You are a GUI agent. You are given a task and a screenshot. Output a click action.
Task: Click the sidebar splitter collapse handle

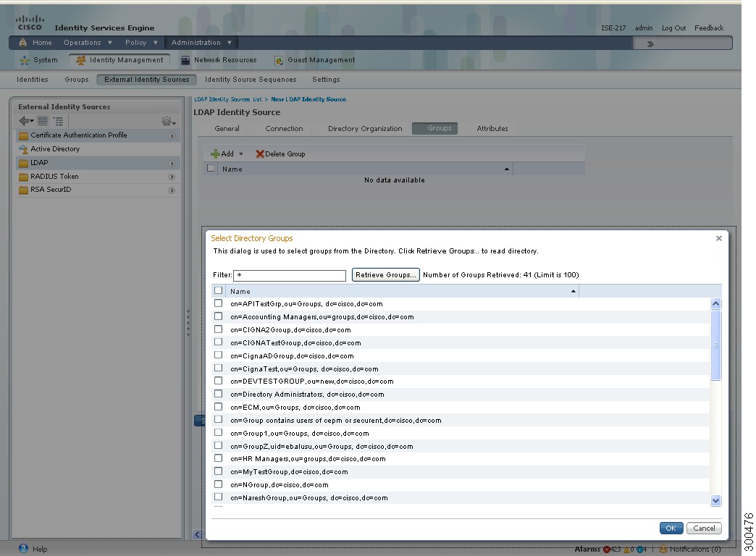[x=188, y=323]
